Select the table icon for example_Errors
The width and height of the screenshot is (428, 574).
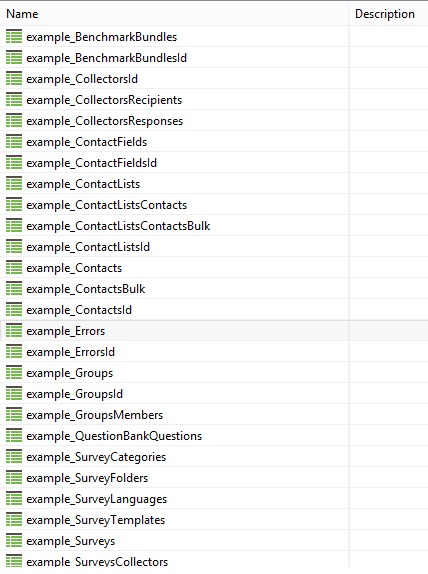pyautogui.click(x=14, y=331)
